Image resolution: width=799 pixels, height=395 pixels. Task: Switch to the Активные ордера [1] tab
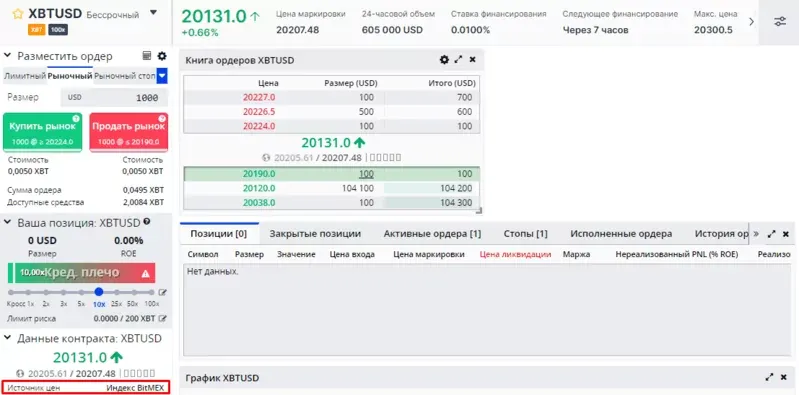click(432, 233)
